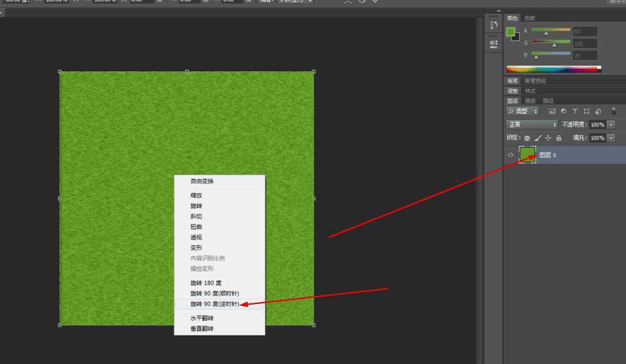Screen dimensions: 626x364
Task: Click the lock position icon
Action: click(x=548, y=138)
